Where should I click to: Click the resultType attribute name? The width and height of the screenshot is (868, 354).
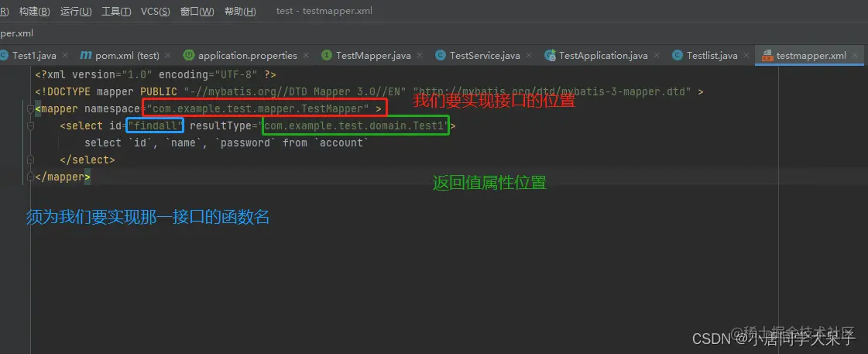(x=221, y=125)
